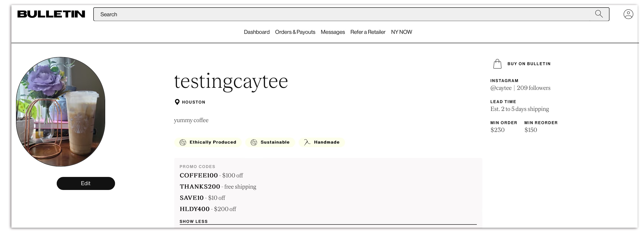Select Refer a Retailer in navigation

(368, 32)
